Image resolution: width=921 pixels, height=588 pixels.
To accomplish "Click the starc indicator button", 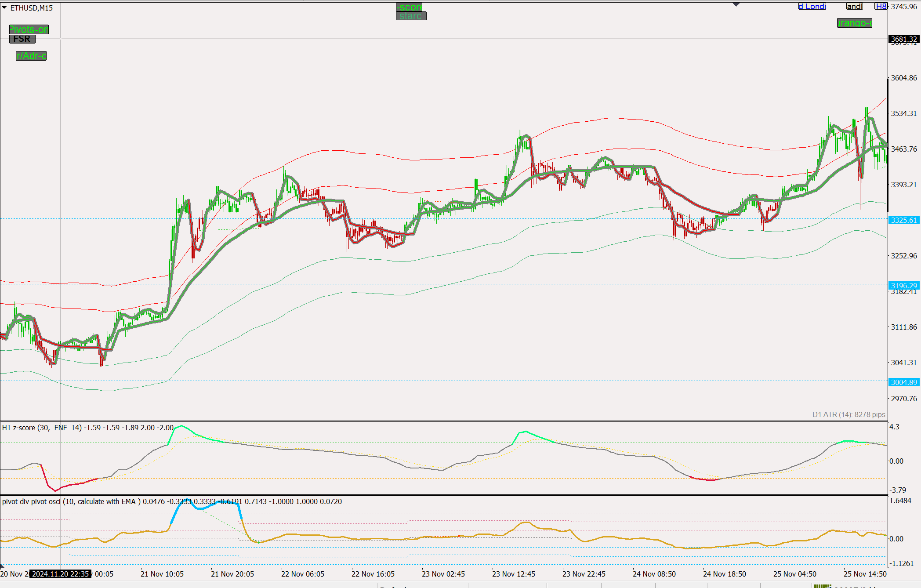I will 411,16.
